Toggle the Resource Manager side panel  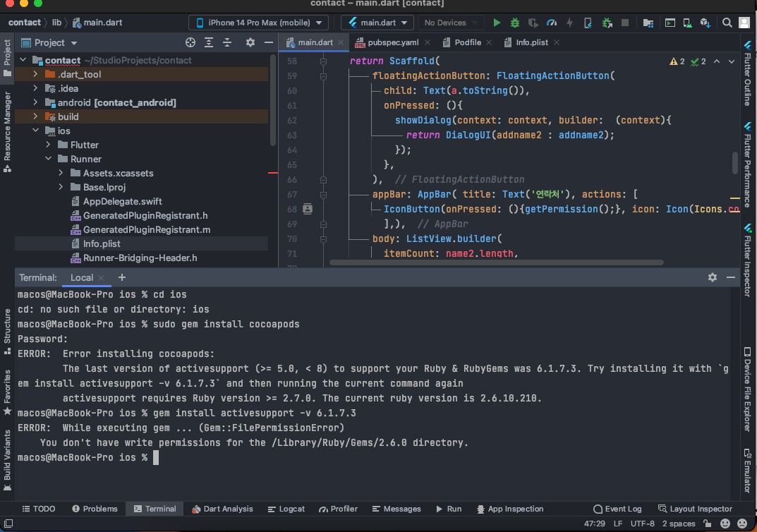7,127
